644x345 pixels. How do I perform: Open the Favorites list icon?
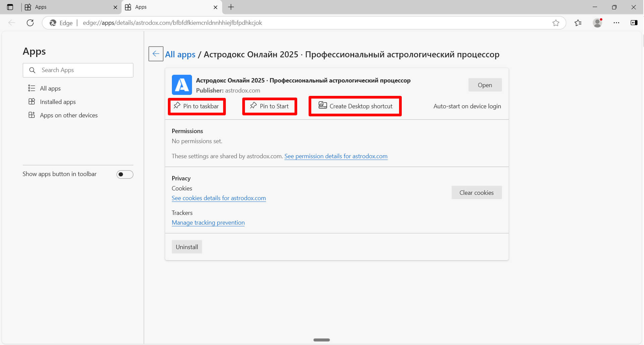(x=578, y=23)
